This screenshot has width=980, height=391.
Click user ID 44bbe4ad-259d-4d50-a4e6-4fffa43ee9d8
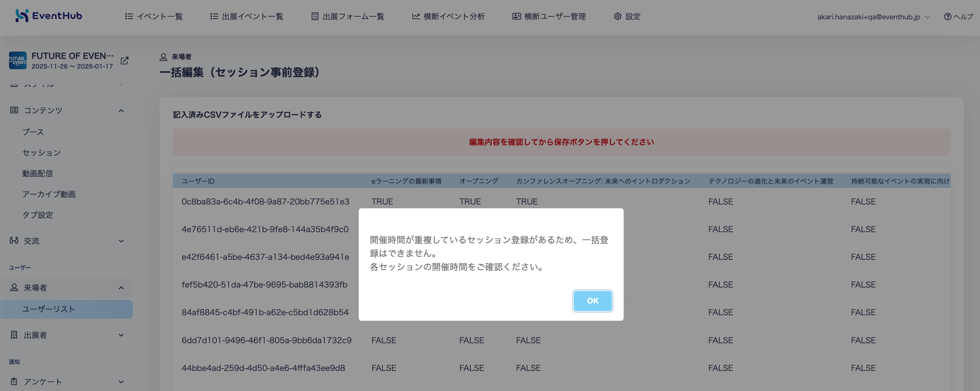[x=263, y=368]
